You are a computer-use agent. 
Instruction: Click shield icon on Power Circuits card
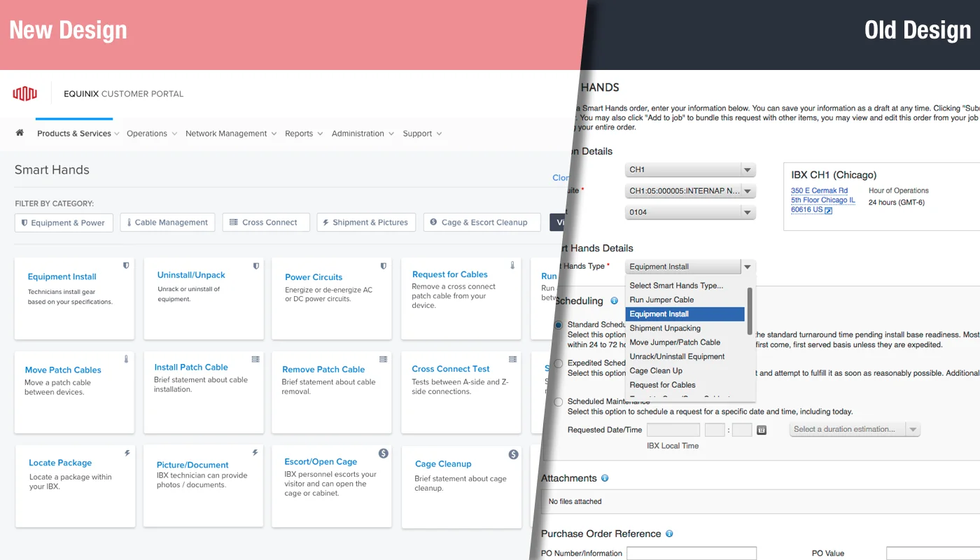coord(383,265)
